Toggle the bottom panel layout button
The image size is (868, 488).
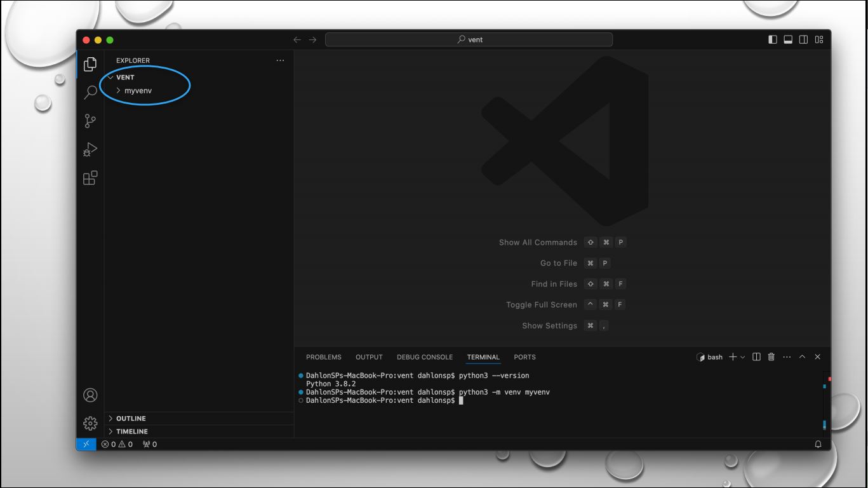788,39
